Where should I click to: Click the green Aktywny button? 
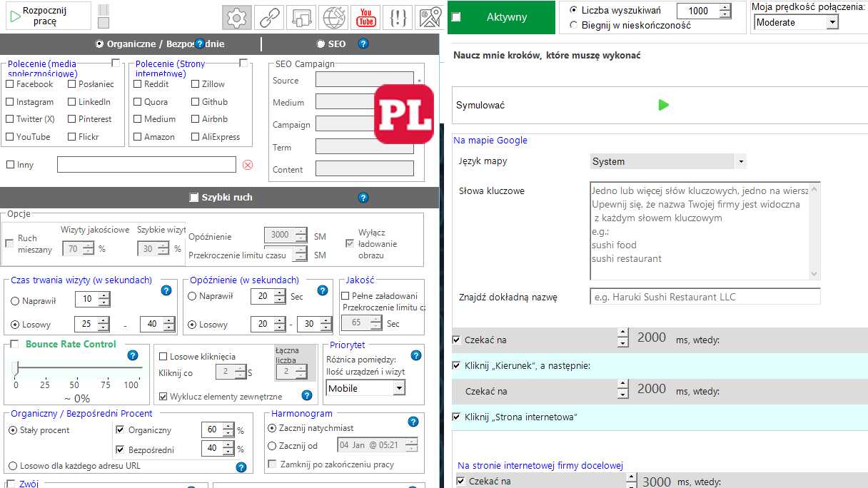506,17
